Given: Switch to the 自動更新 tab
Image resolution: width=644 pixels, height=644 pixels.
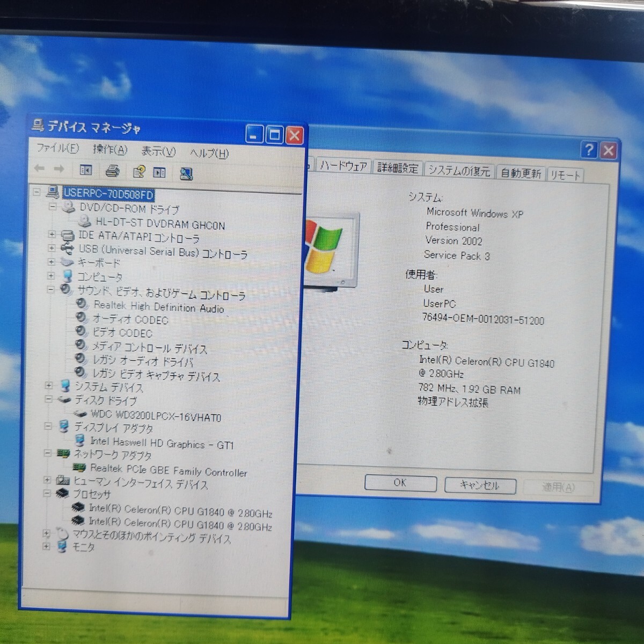Looking at the screenshot, I should [521, 173].
